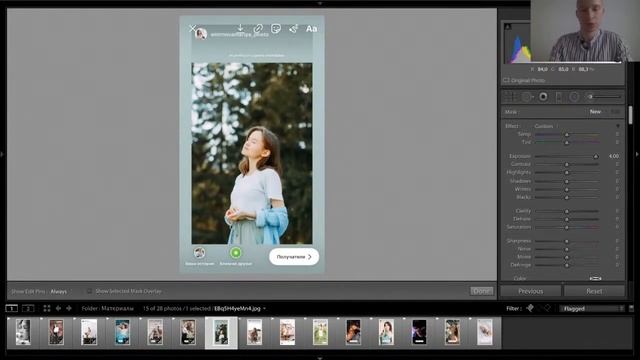Click the Reset button
Screen dimensions: 640x360
click(594, 291)
